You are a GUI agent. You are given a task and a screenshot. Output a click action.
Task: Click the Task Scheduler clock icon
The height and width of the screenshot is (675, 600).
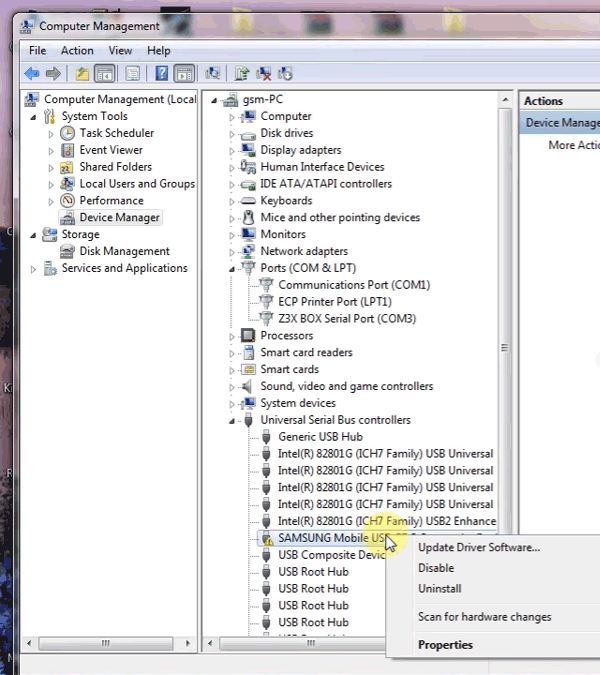point(67,133)
